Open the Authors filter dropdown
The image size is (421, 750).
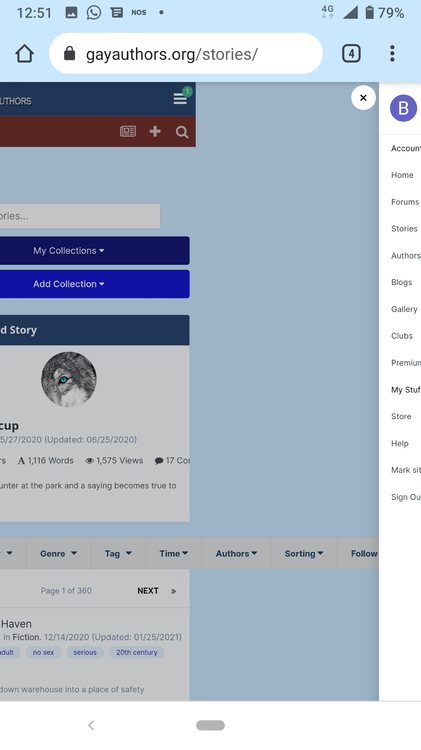[236, 553]
